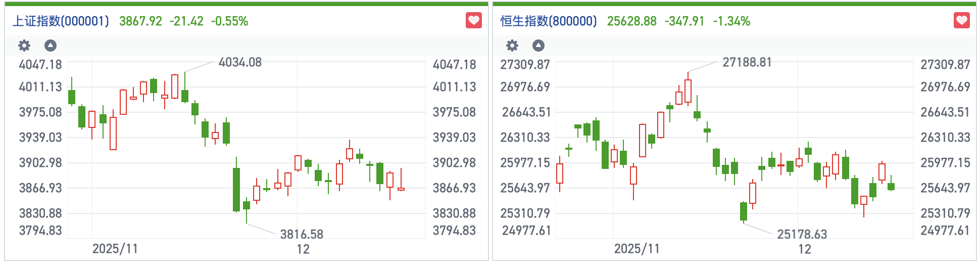Open the 恒生指数(800000) title link

(x=549, y=21)
